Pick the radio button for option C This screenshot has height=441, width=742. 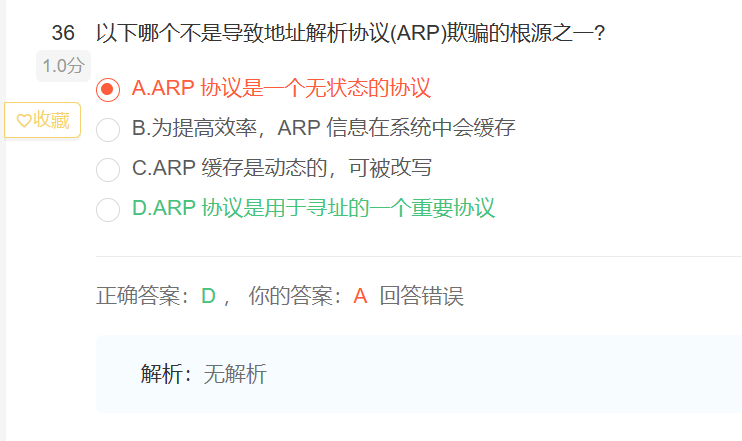click(108, 169)
